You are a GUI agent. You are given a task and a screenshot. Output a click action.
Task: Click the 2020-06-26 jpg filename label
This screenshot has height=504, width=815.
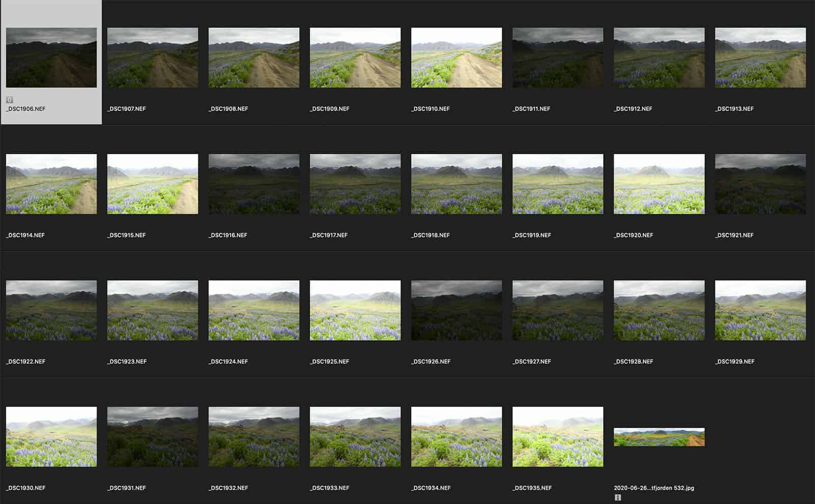pos(654,488)
